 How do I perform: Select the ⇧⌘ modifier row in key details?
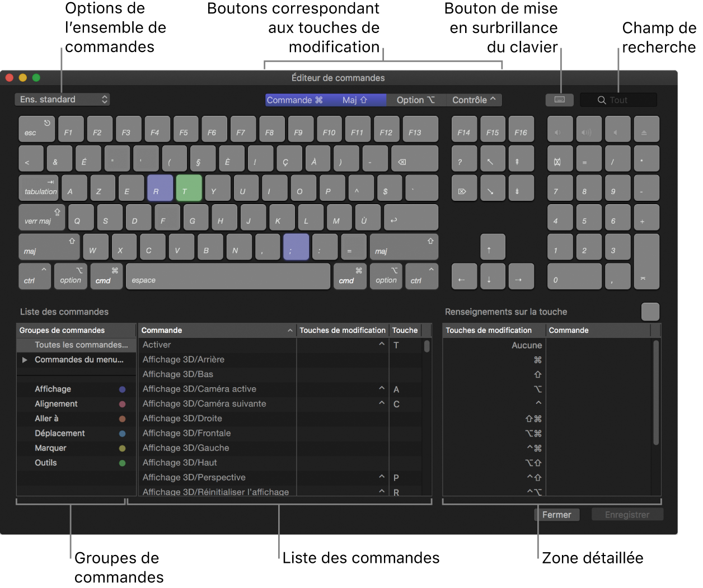(x=547, y=418)
